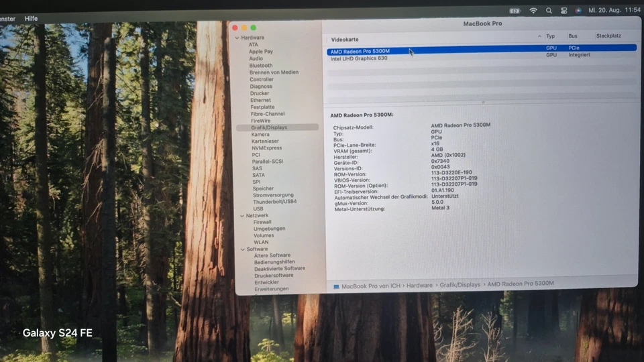
Task: Select Diagnose in the sidebar
Action: coord(261,86)
